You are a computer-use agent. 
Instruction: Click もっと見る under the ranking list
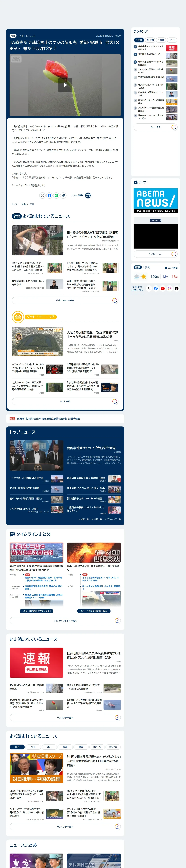[155, 127]
